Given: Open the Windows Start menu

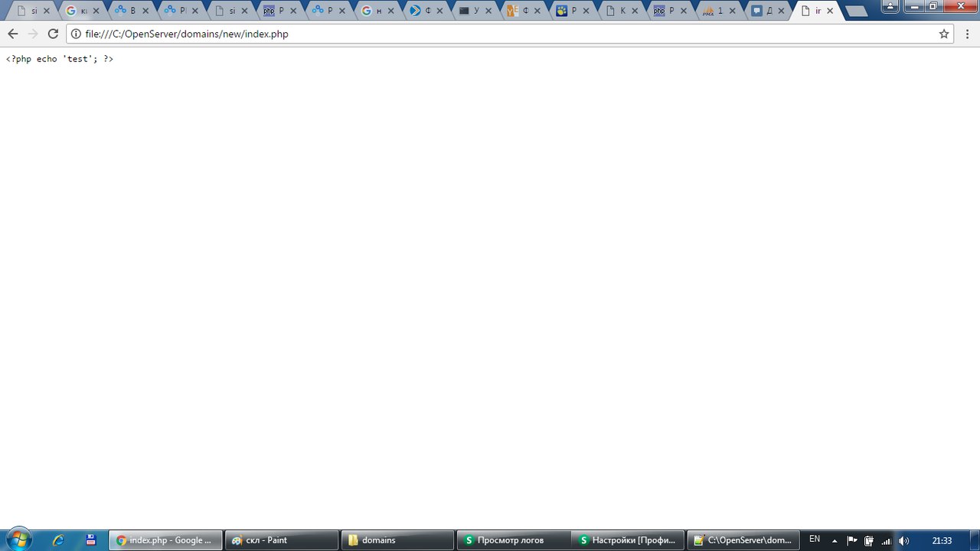Looking at the screenshot, I should 18,540.
